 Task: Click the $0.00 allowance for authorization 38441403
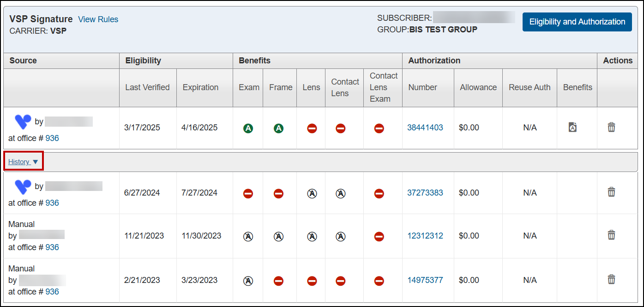click(469, 128)
